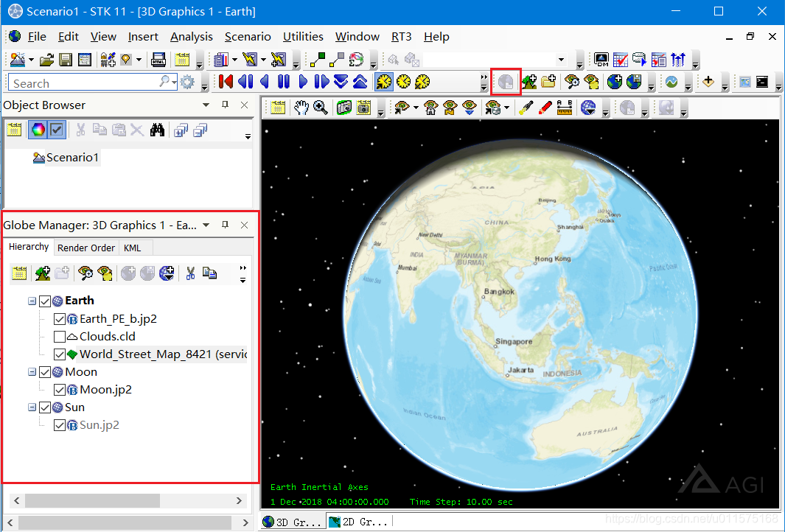Click the home view icon
Viewport: 785px width, 532px height.
click(x=430, y=107)
